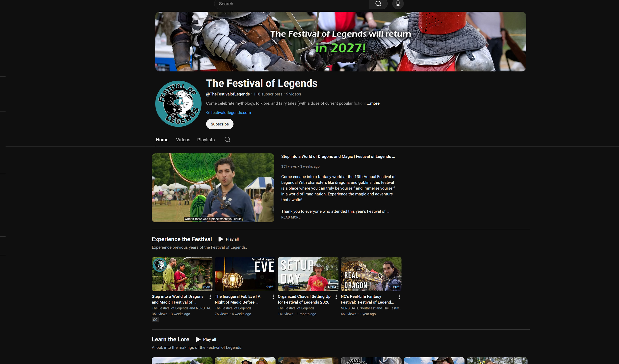Open the SETUP DAY 13:04 thumbnail

(x=308, y=274)
